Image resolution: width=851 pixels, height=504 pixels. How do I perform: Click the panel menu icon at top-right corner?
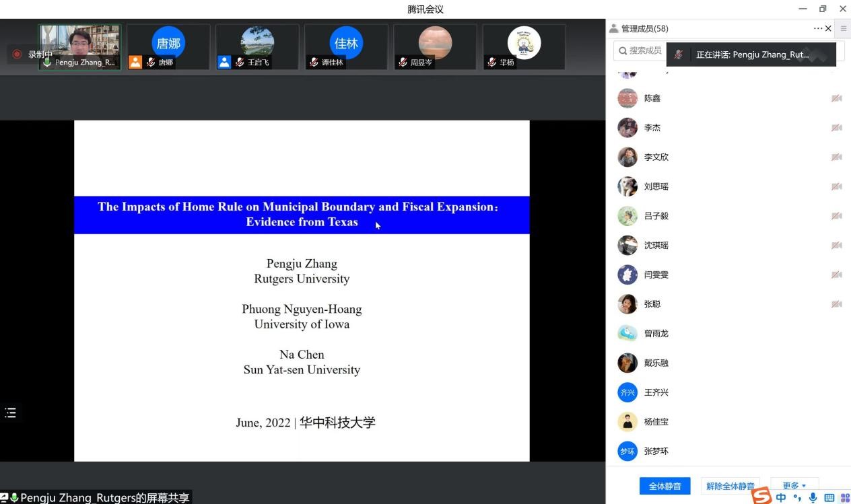coord(844,28)
